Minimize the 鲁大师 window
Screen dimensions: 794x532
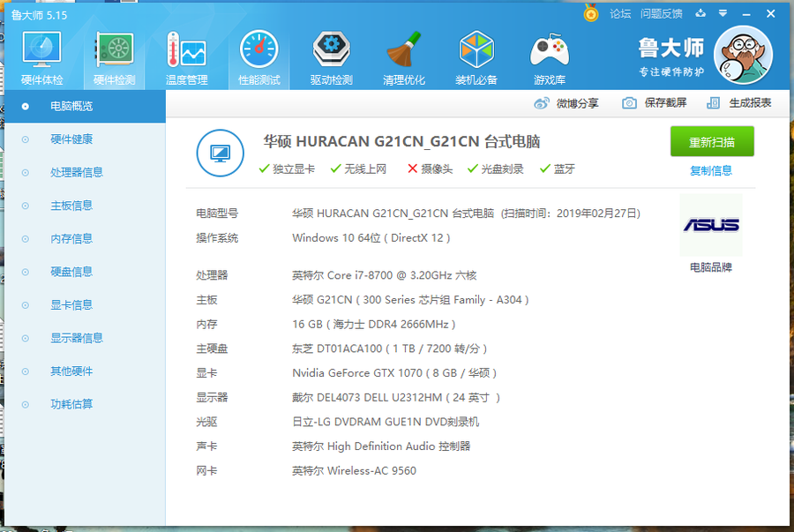click(745, 14)
